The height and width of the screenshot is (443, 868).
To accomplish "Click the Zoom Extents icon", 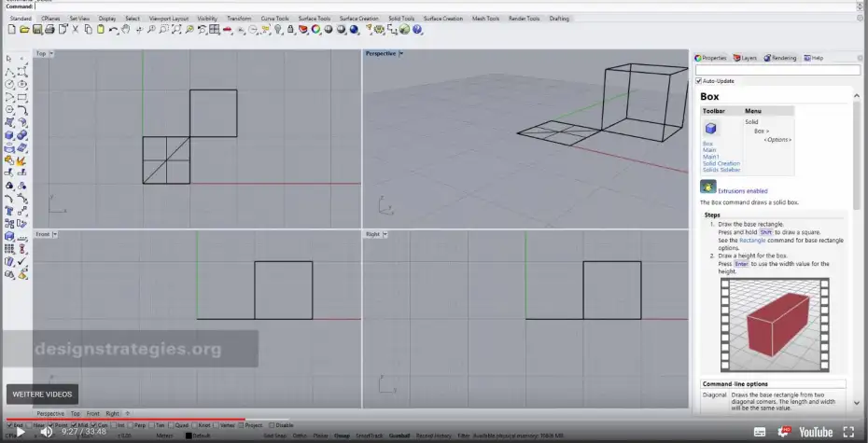I will pos(176,29).
